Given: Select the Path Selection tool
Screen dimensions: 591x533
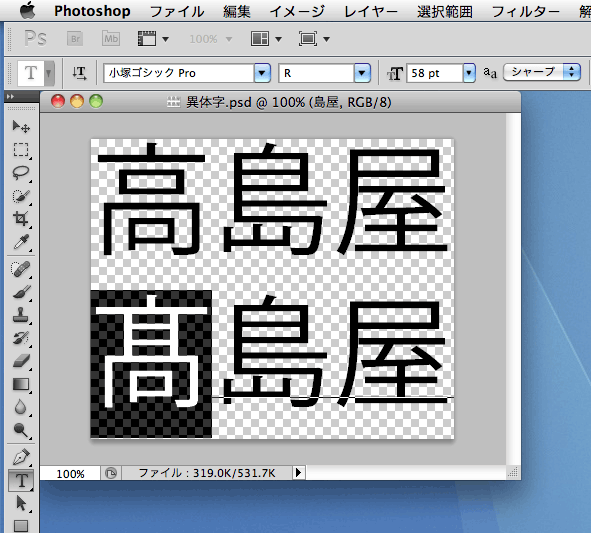Looking at the screenshot, I should (x=21, y=504).
